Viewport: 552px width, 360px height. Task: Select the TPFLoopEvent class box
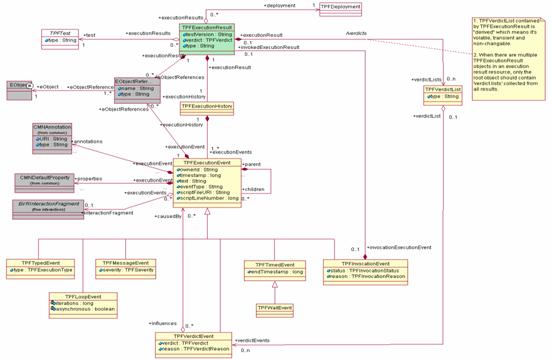(83, 305)
